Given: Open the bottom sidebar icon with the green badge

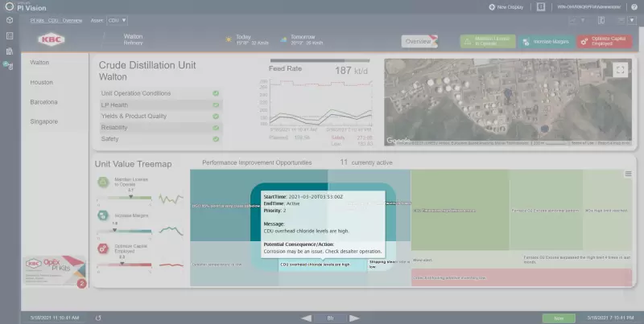Looking at the screenshot, I should click(8, 65).
